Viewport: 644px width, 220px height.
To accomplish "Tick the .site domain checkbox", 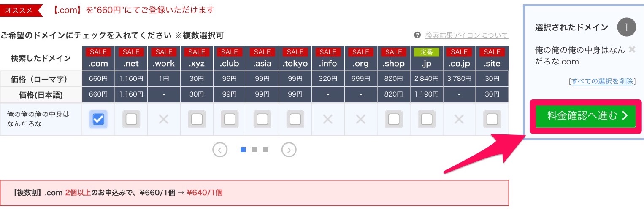I will pyautogui.click(x=492, y=120).
